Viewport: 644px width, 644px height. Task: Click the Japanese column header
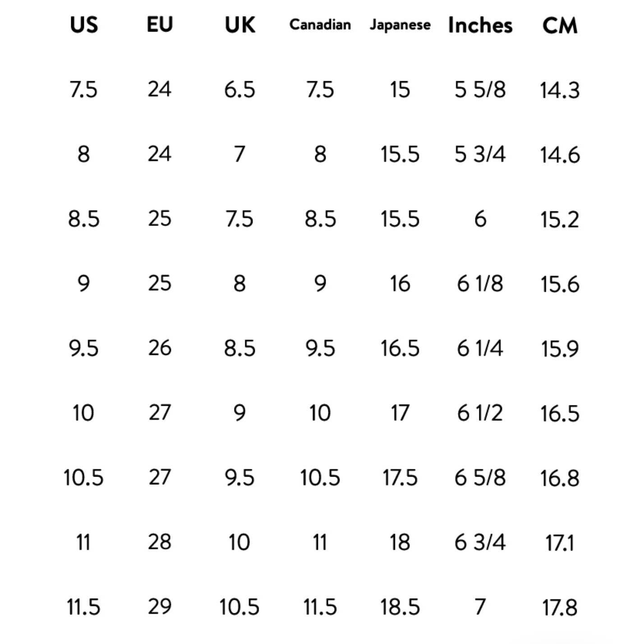(400, 25)
